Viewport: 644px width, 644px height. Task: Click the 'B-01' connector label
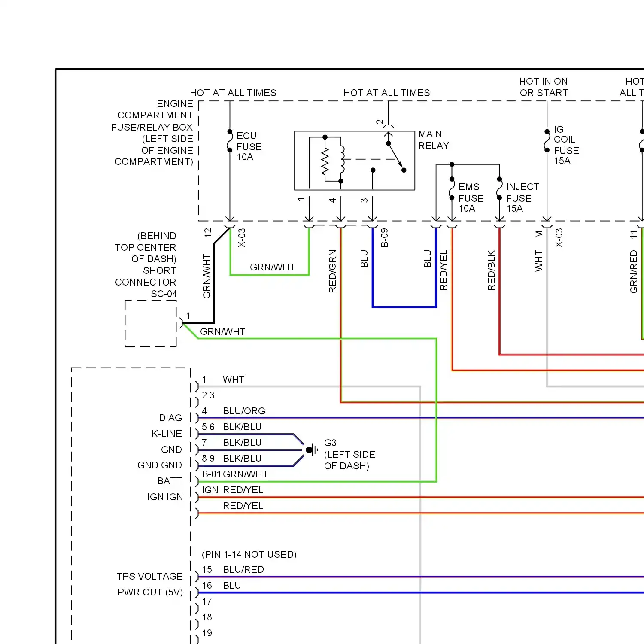click(x=211, y=474)
